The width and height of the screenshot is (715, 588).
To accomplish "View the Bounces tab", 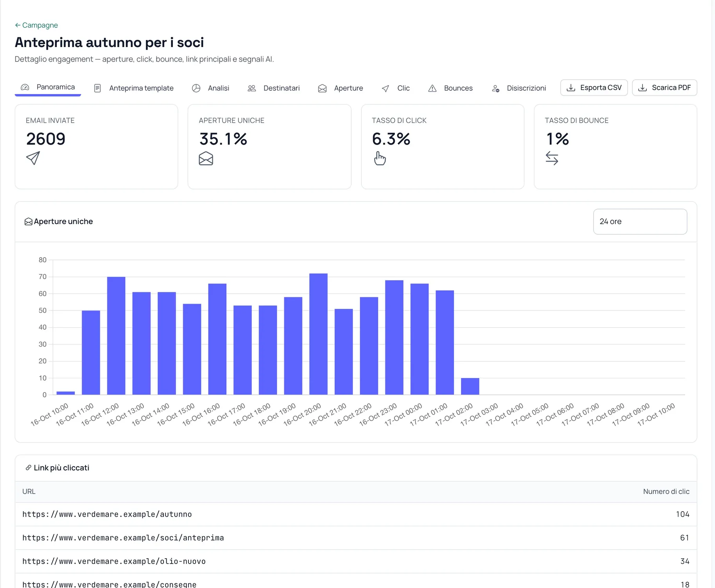I will 450,88.
